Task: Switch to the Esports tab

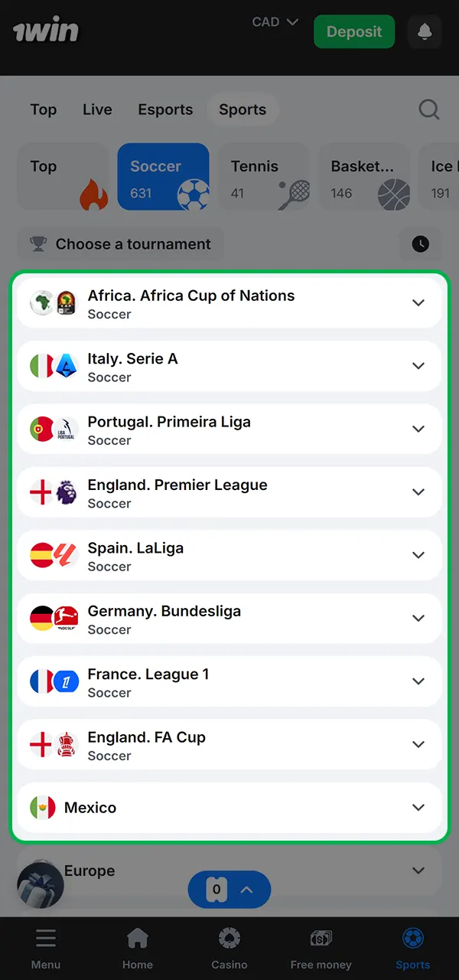Action: pyautogui.click(x=165, y=109)
